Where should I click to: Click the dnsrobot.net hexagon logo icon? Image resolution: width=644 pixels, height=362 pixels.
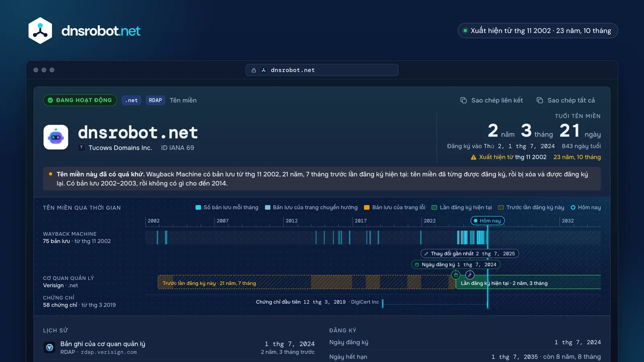pyautogui.click(x=40, y=31)
